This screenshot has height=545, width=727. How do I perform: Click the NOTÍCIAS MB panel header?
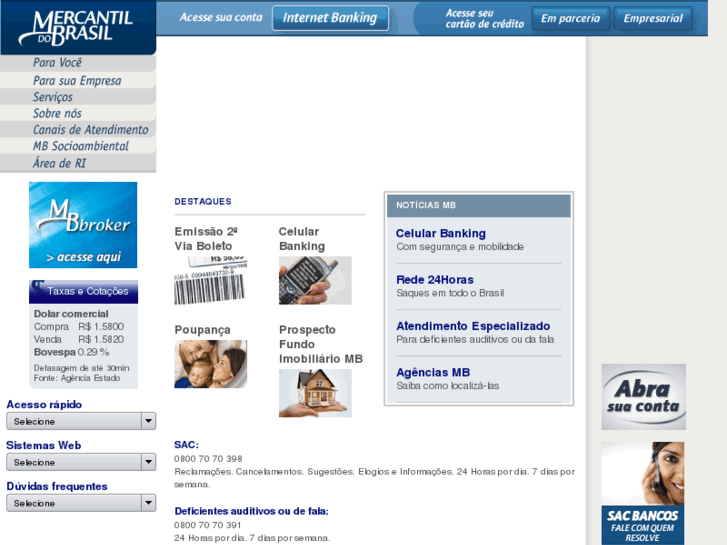tap(478, 205)
